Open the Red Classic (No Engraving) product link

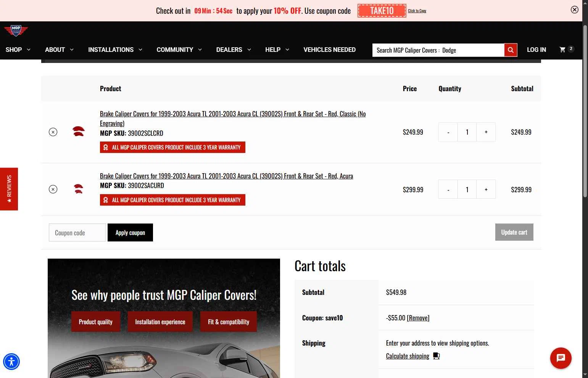coord(233,118)
